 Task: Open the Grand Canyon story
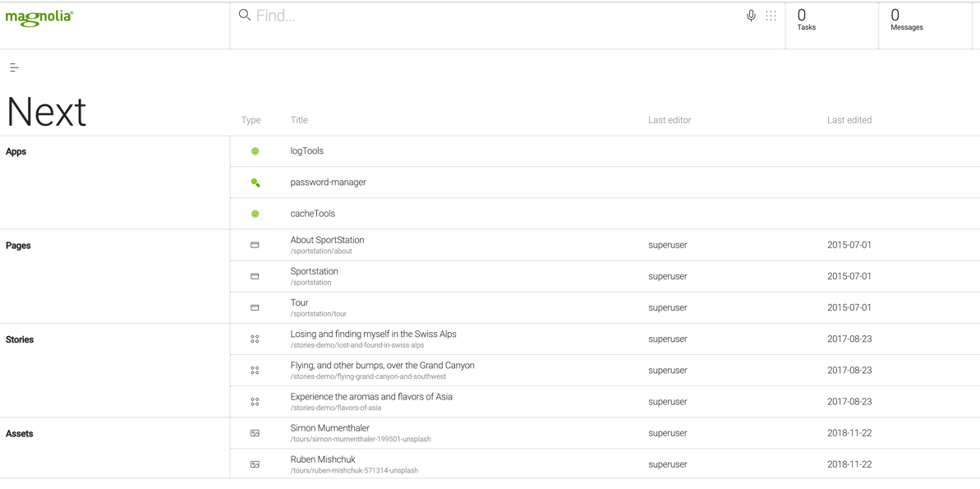[x=382, y=366]
